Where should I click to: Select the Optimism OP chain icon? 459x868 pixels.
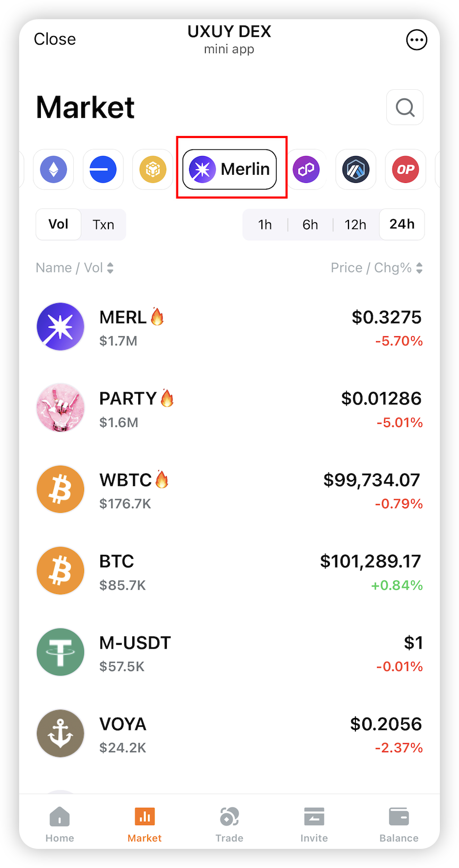coord(405,170)
